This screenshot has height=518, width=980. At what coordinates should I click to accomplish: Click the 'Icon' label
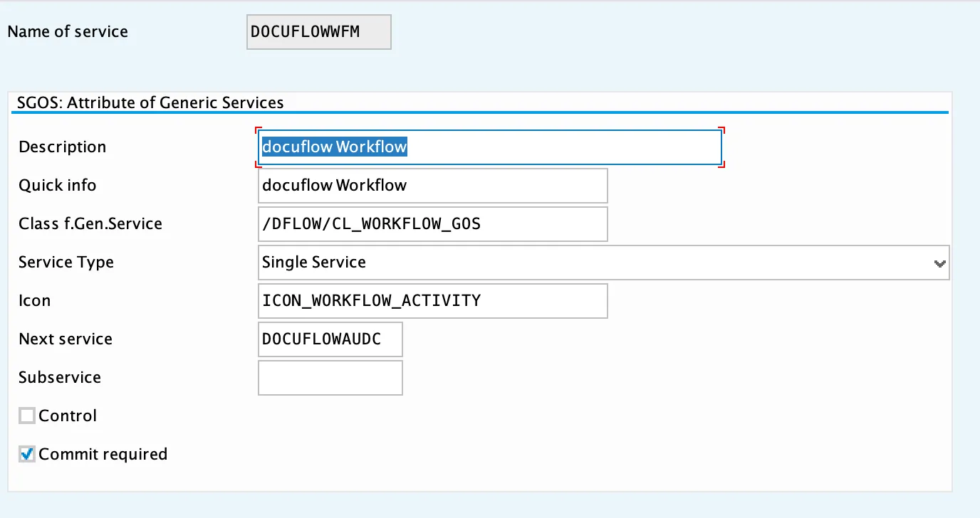click(35, 301)
